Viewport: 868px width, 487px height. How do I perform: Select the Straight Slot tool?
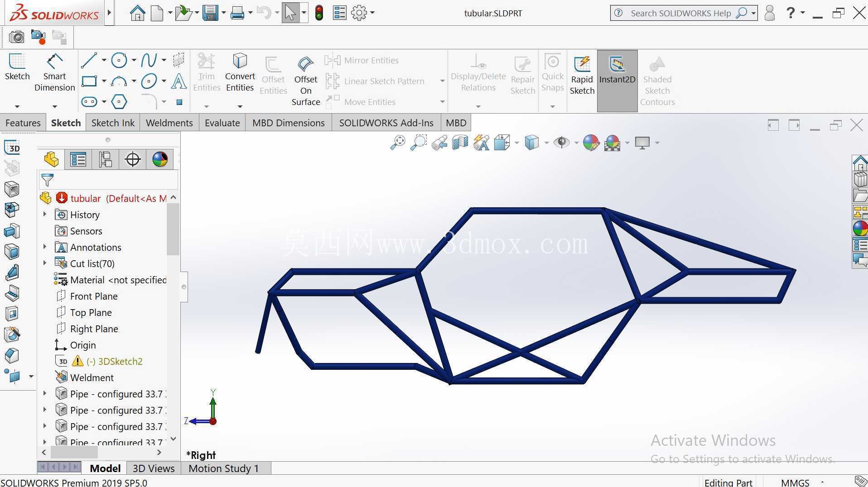click(x=89, y=102)
